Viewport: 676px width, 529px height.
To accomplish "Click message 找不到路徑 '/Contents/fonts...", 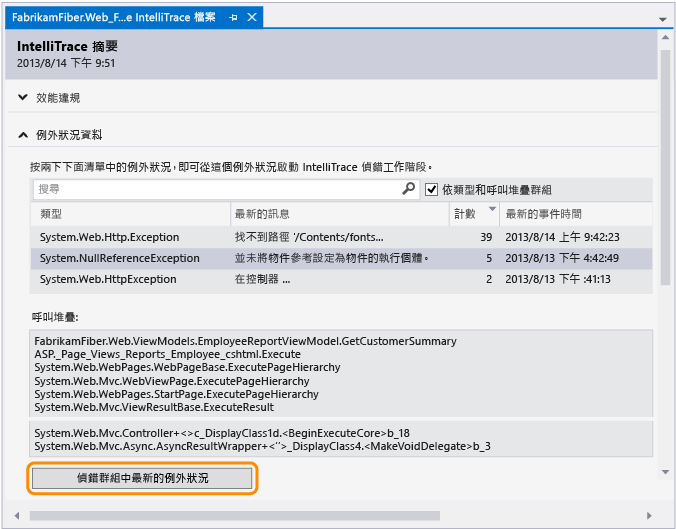I will (309, 237).
